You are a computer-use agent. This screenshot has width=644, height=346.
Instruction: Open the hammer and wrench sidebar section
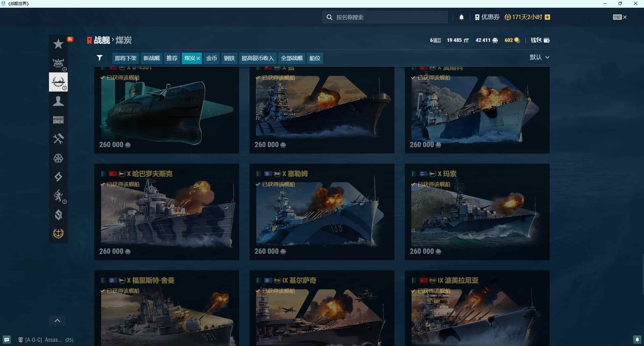(x=58, y=139)
